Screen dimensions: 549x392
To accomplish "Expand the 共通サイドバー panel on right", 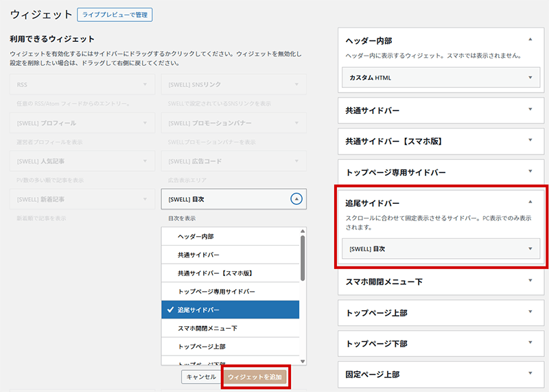I will pos(530,110).
